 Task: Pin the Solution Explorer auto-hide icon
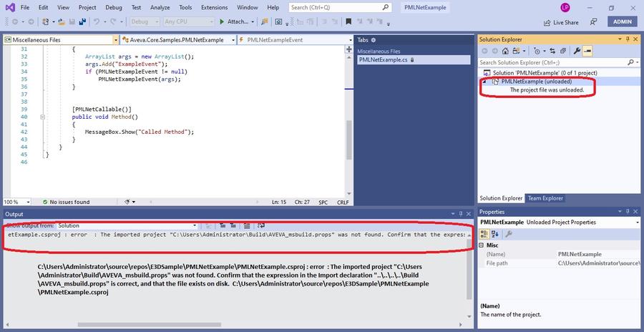pos(628,39)
